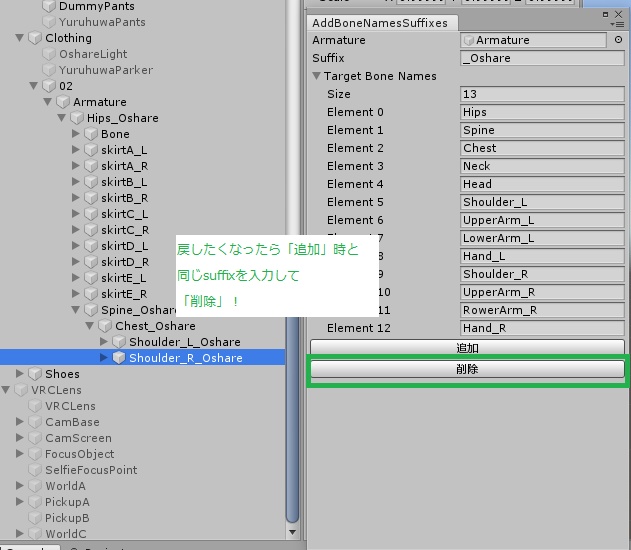The height and width of the screenshot is (550, 631).
Task: Click Element 1 field with Spine
Action: [x=542, y=130]
